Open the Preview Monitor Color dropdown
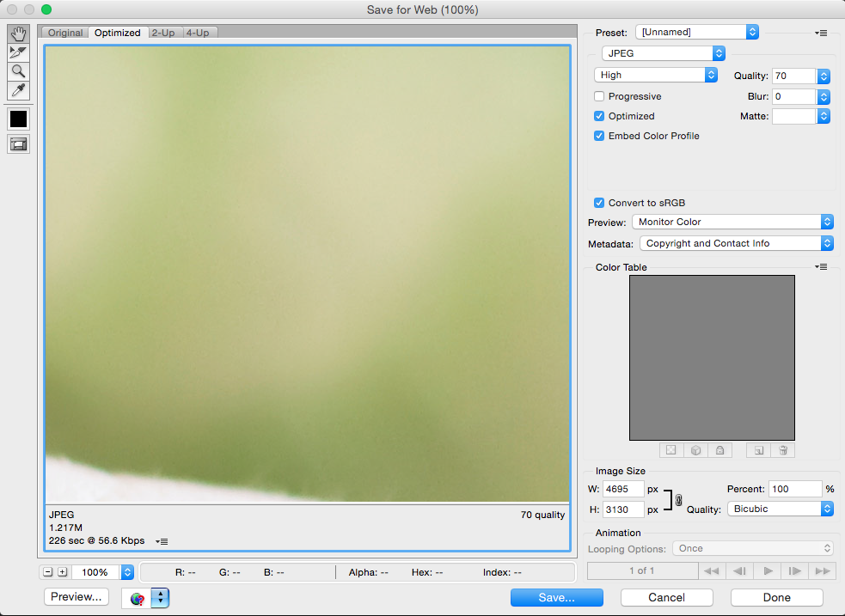845x616 pixels. 733,222
